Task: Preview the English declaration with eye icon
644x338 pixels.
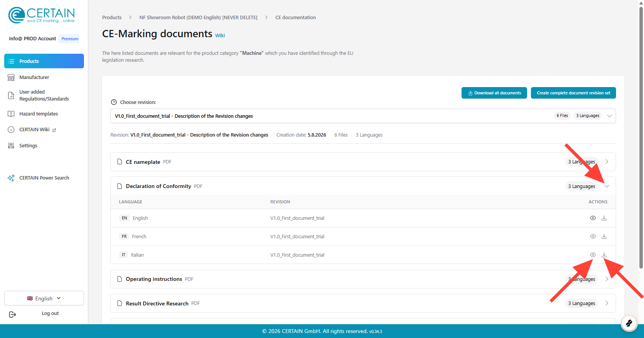Action: coord(593,218)
